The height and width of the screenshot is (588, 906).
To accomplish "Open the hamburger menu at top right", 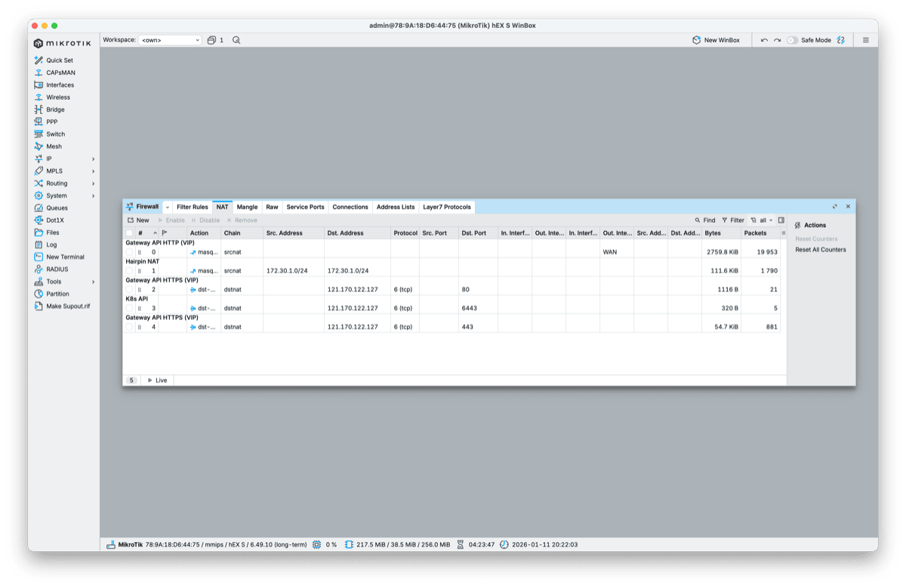I will pyautogui.click(x=865, y=39).
